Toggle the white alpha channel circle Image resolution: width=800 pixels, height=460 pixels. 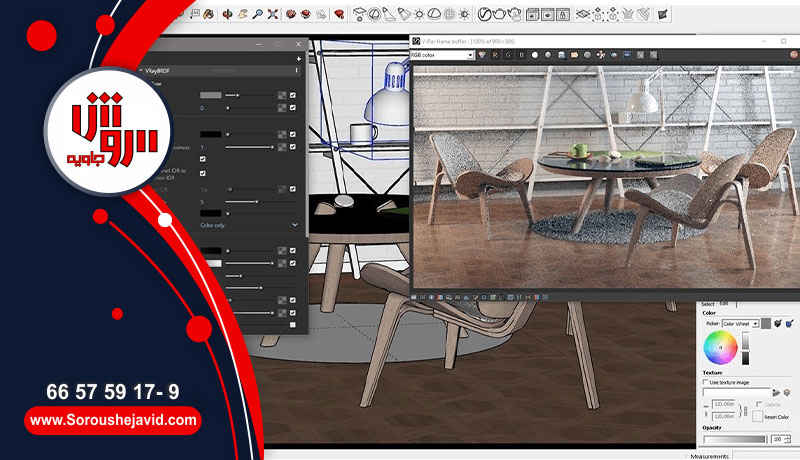tap(535, 55)
